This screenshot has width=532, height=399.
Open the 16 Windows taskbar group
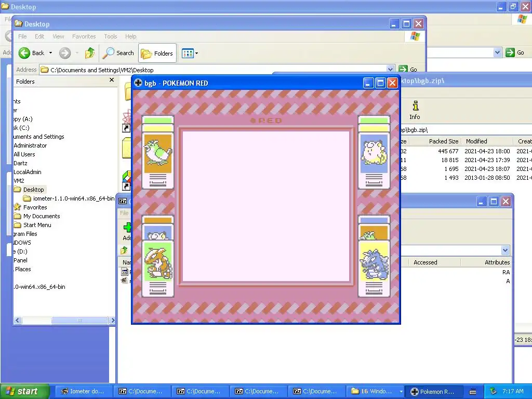tap(375, 392)
